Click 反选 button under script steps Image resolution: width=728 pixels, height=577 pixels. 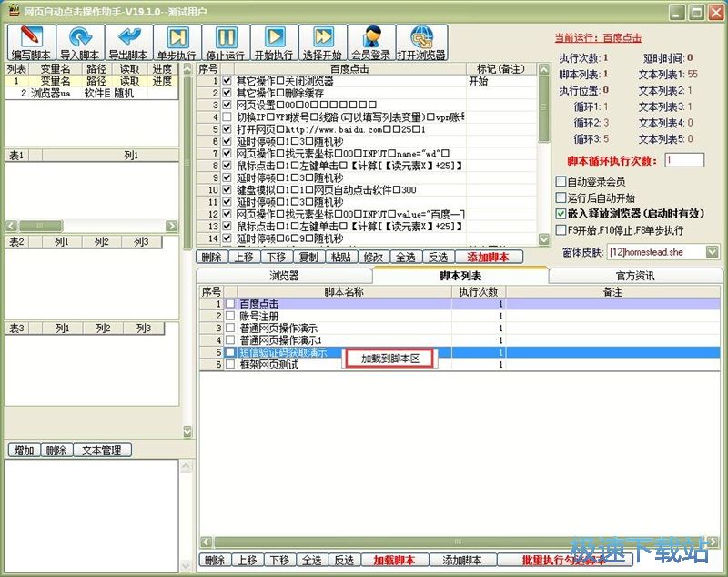(439, 257)
